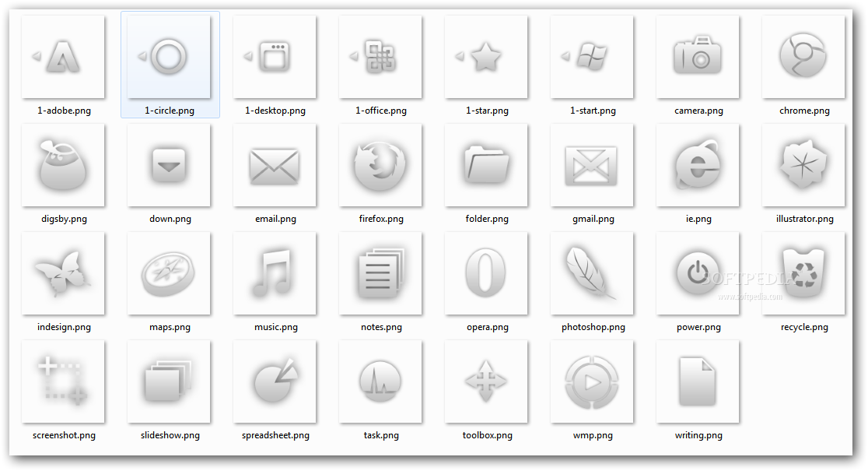Choose the illustrator.png flower icon

[x=803, y=165]
